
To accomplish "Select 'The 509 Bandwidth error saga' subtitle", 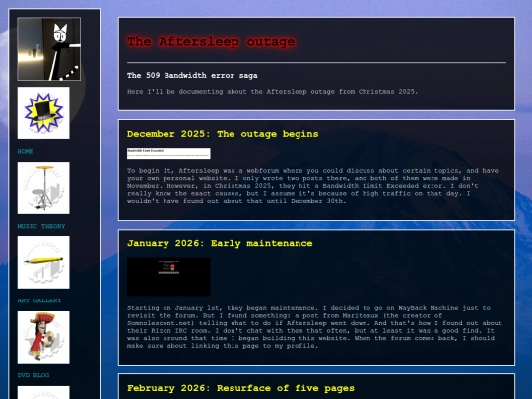I will click(192, 75).
